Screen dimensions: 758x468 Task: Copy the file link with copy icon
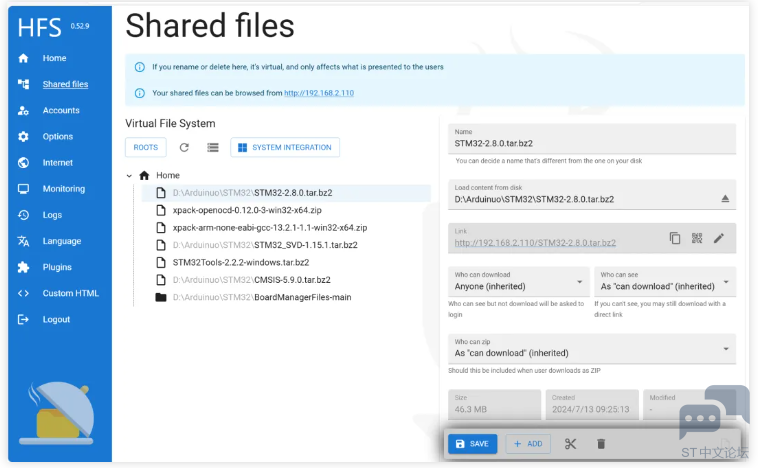675,238
